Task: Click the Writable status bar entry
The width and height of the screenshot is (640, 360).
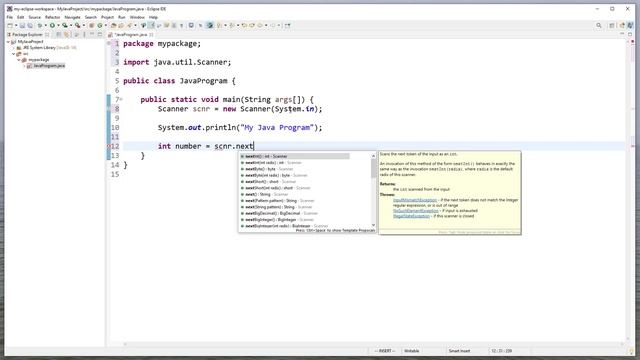Action: click(411, 351)
